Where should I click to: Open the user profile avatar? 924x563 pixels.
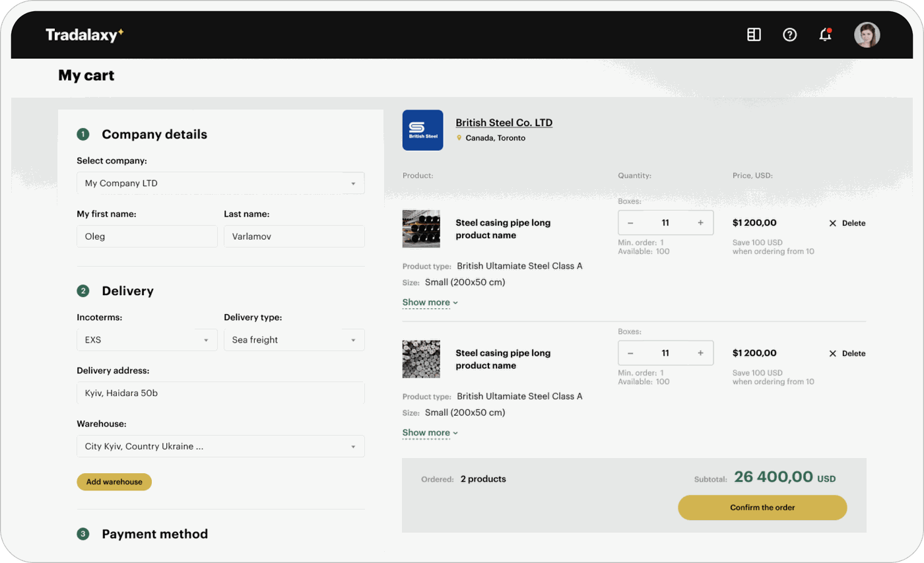pos(867,35)
